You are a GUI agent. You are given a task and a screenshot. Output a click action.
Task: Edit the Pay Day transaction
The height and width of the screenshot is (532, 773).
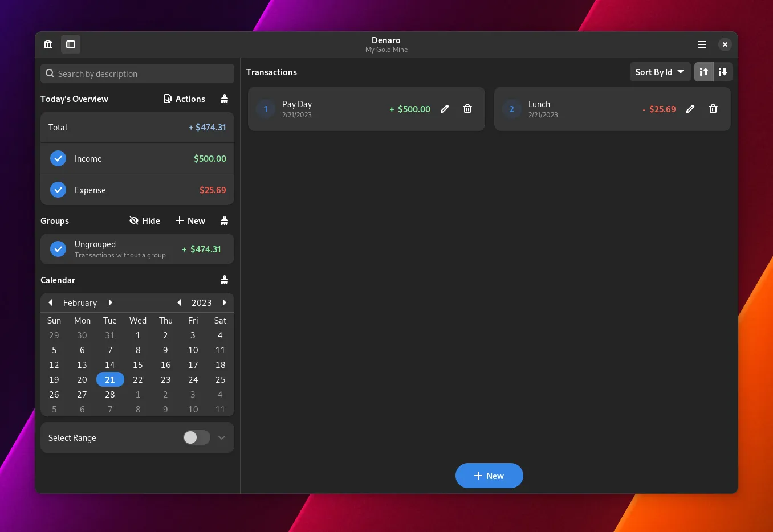pos(445,109)
